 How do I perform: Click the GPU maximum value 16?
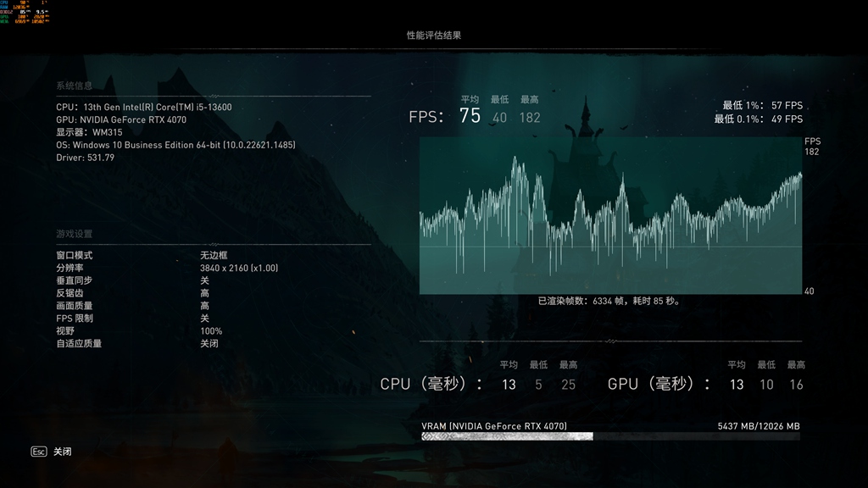(796, 385)
